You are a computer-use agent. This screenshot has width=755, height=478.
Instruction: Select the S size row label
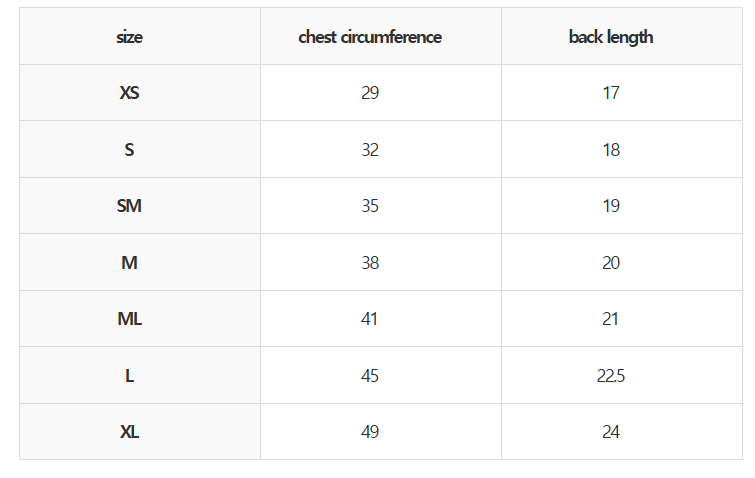coord(130,150)
